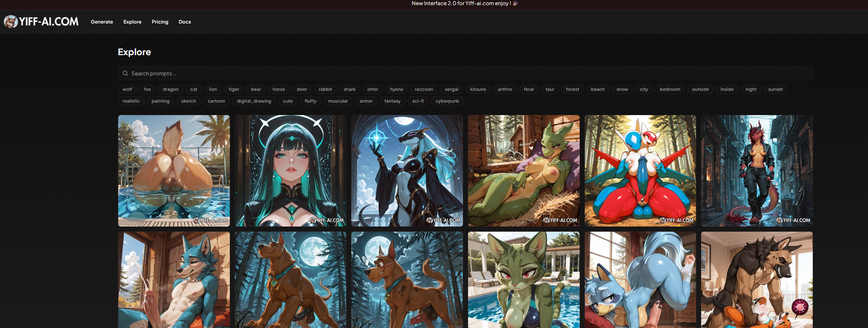Open the Generate page
The height and width of the screenshot is (328, 868).
click(x=102, y=22)
